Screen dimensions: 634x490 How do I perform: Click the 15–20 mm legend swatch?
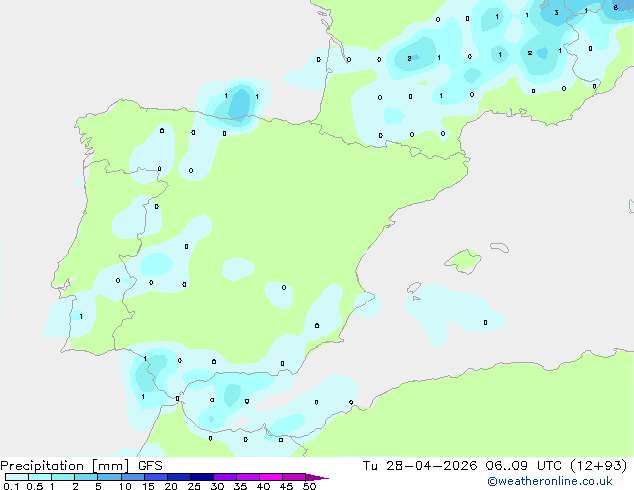coord(155,477)
